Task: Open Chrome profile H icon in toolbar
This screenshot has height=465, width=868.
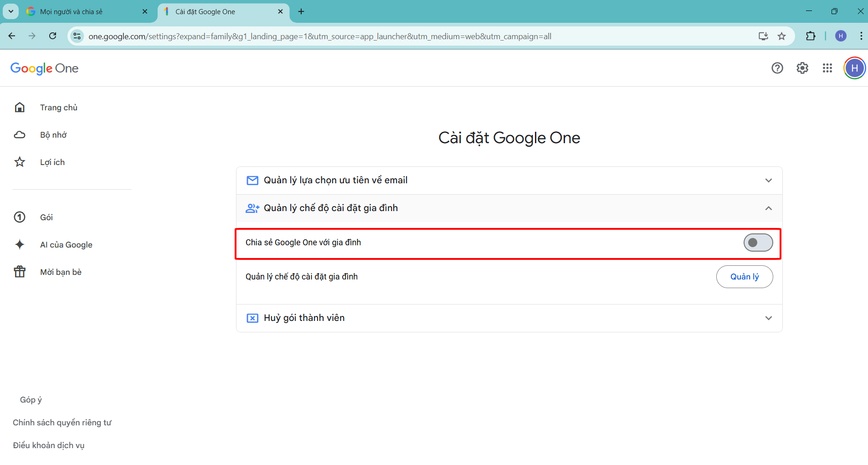Action: 841,36
